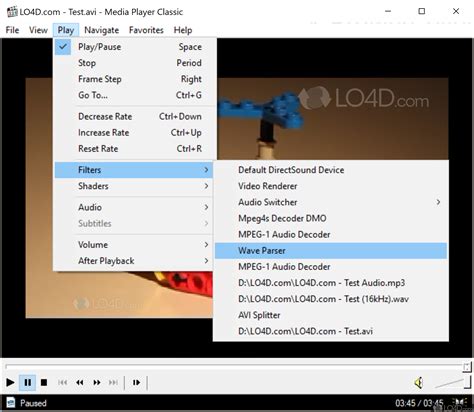Select Video Renderer filter
Screen dimensions: 474x412
coord(331,186)
